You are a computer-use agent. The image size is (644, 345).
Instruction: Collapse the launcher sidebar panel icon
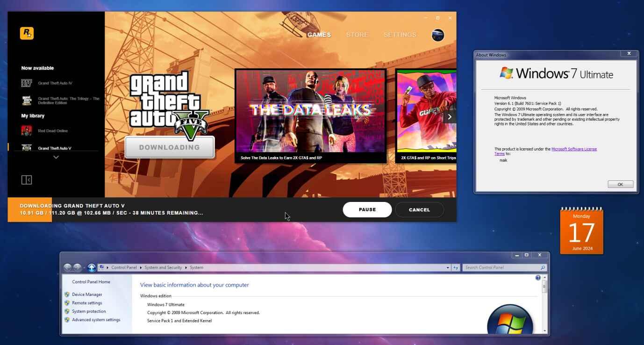(x=27, y=180)
